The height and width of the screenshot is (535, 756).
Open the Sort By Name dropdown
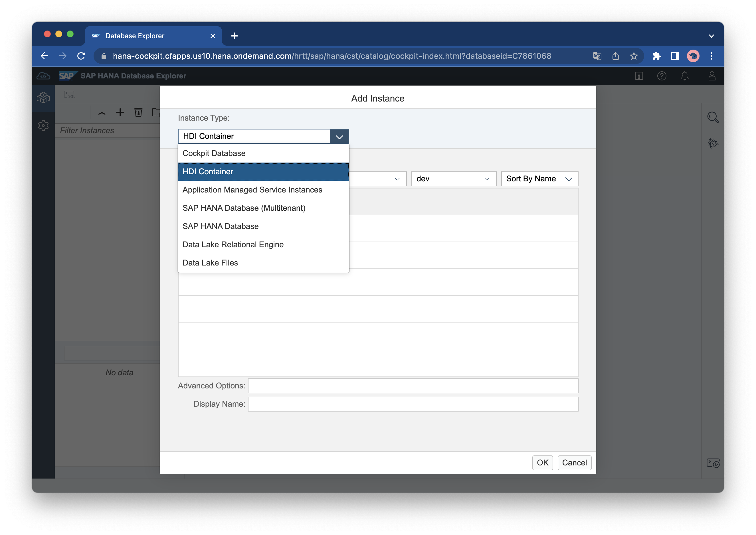click(x=539, y=179)
